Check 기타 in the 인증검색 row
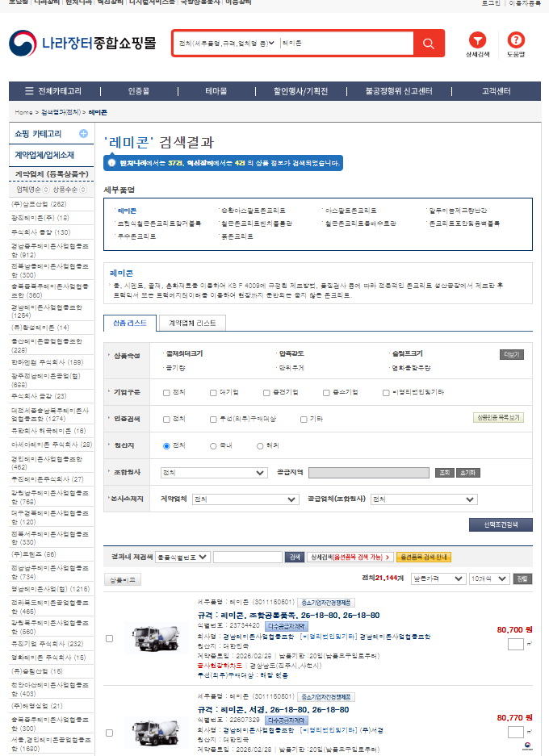The image size is (549, 756). [x=304, y=420]
